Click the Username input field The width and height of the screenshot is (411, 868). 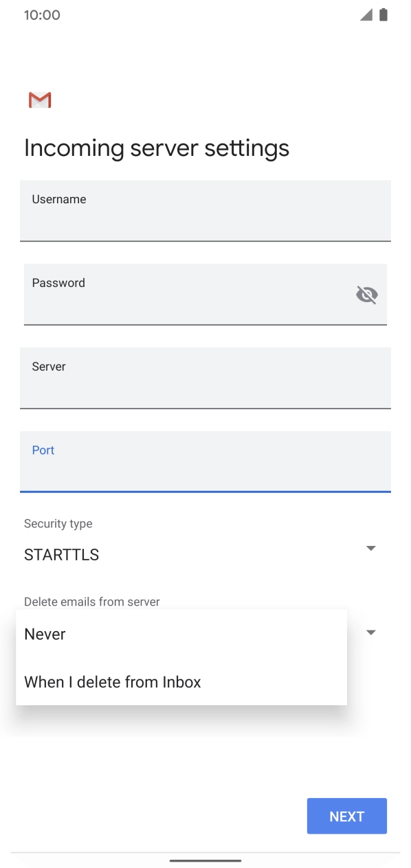point(205,211)
